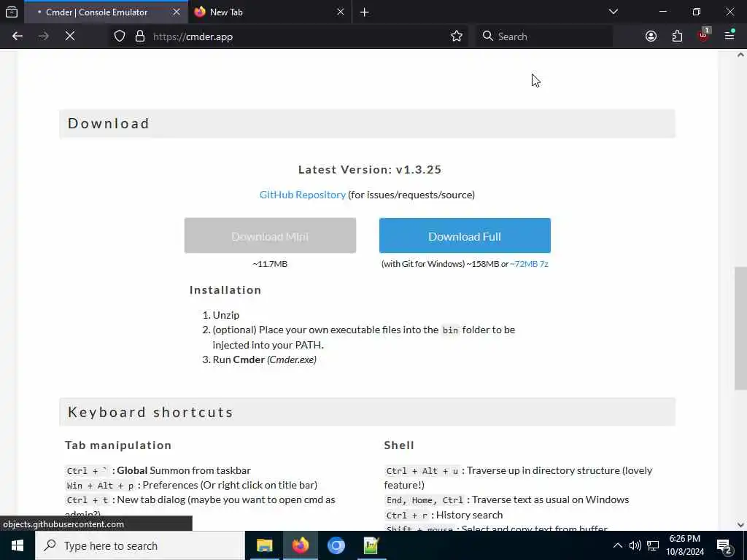Stop page loading with the X button
Viewport: 747px width, 560px height.
click(x=70, y=36)
